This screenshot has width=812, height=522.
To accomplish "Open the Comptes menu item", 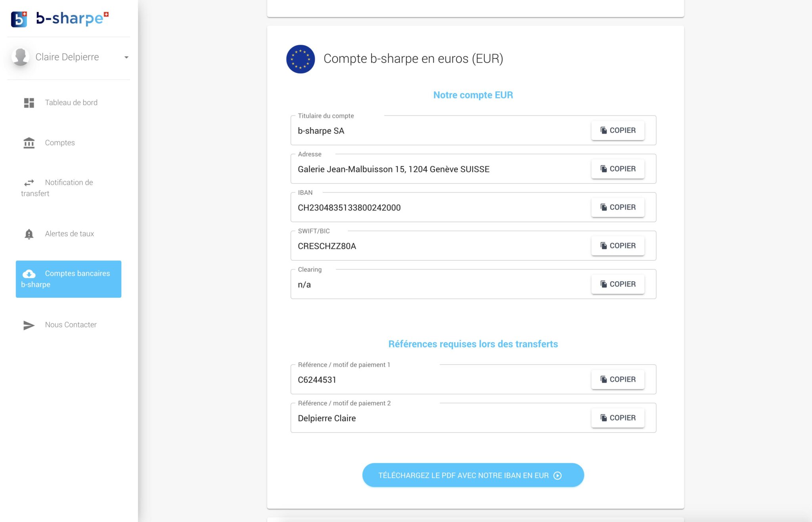I will (x=68, y=143).
